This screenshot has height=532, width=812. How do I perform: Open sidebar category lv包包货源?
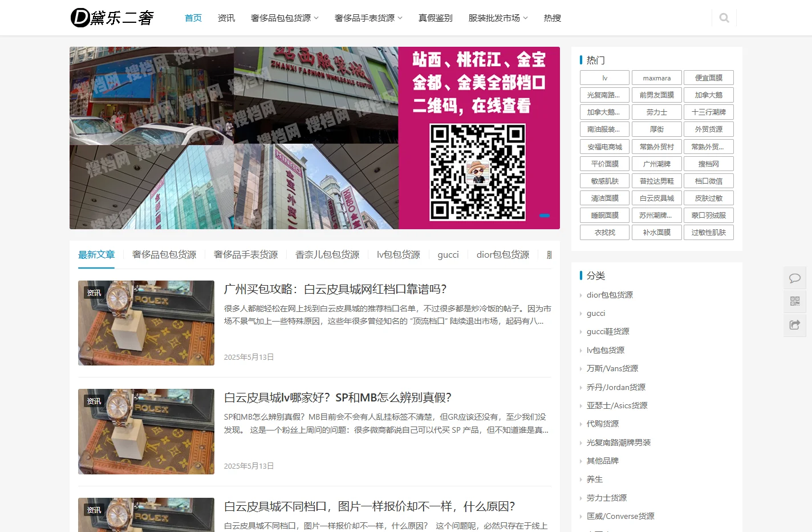tap(606, 350)
